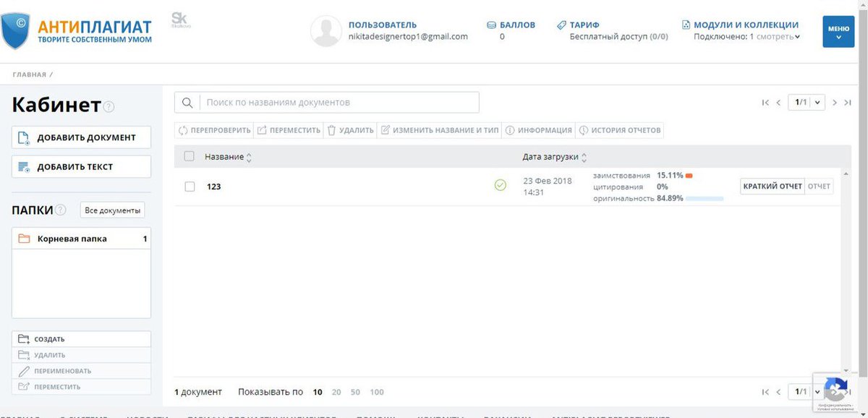The height and width of the screenshot is (418, 868).
Task: Click the БАЛЛОВ heading link
Action: pos(517,25)
